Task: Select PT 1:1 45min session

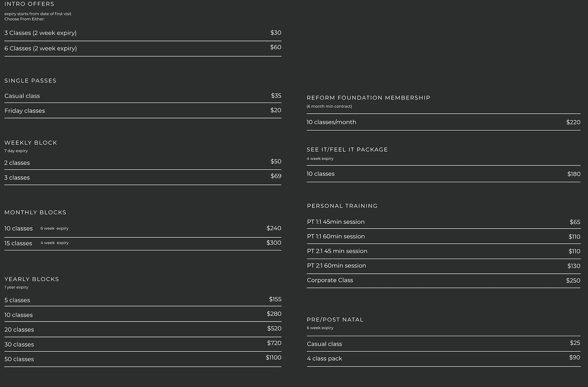Action: coord(443,222)
